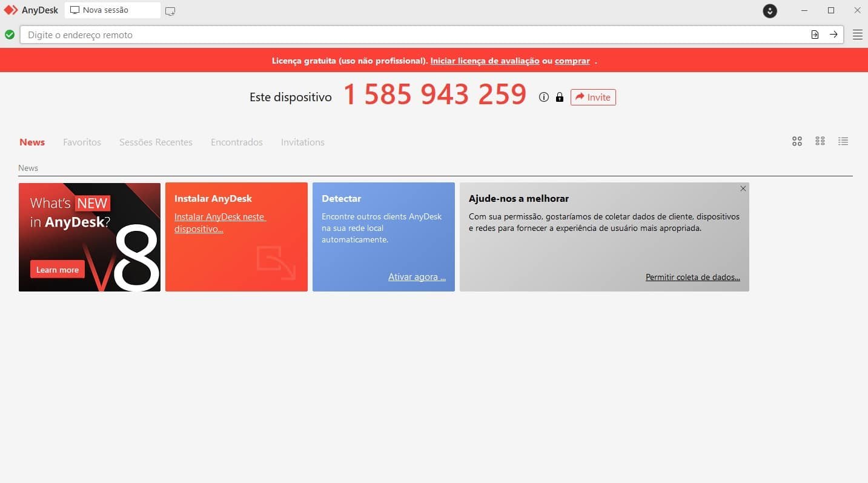Image resolution: width=868 pixels, height=483 pixels.
Task: Close the AnyDesk window
Action: [857, 10]
